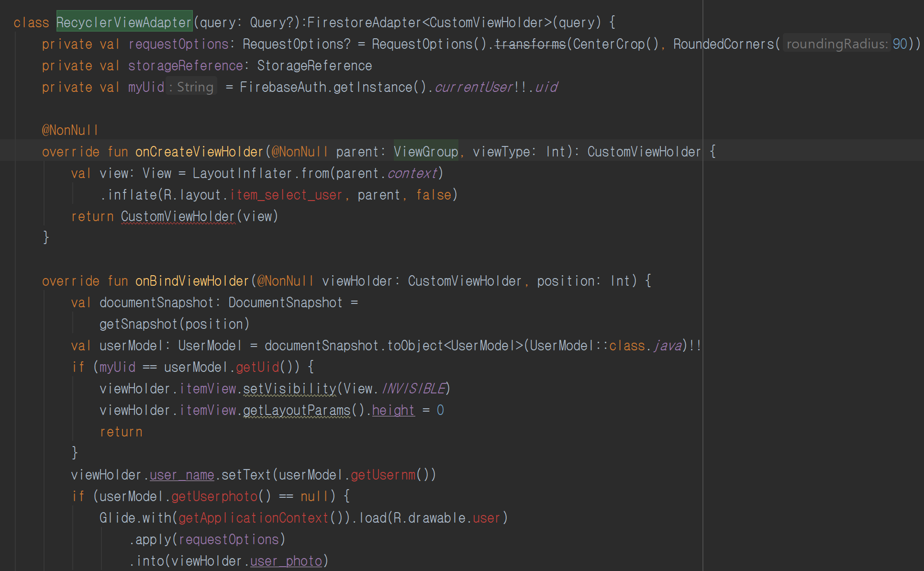
Task: Click the deprecated transforms method call
Action: coord(530,44)
